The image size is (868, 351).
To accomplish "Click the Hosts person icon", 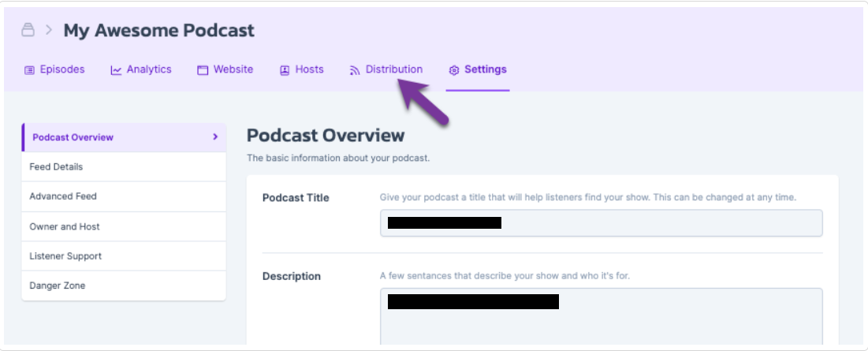I will click(285, 70).
